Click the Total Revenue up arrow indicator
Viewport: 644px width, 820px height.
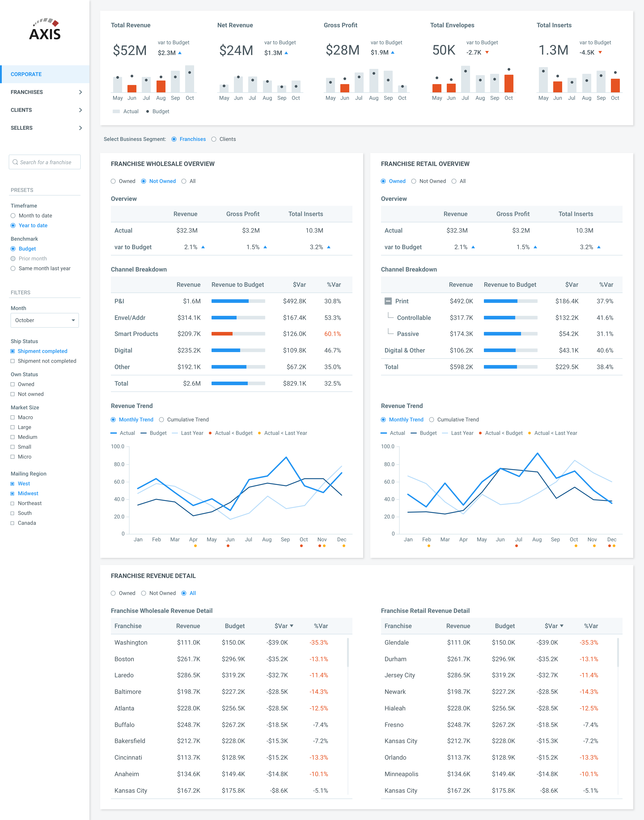(180, 53)
